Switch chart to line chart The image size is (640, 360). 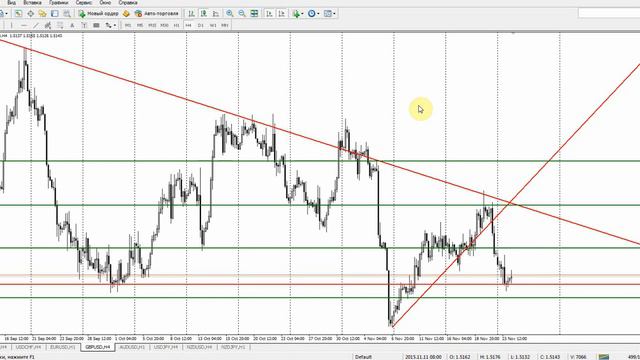coord(216,13)
